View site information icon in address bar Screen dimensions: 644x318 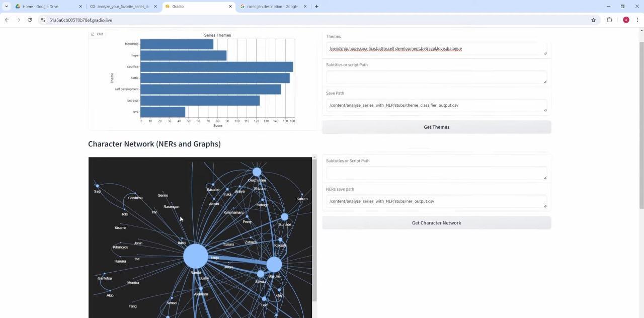pos(43,20)
